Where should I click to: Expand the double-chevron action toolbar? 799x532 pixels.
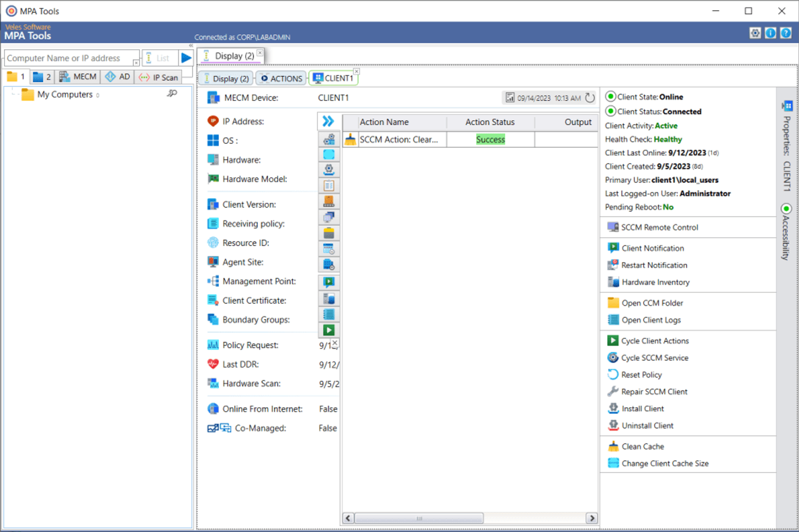(328, 121)
